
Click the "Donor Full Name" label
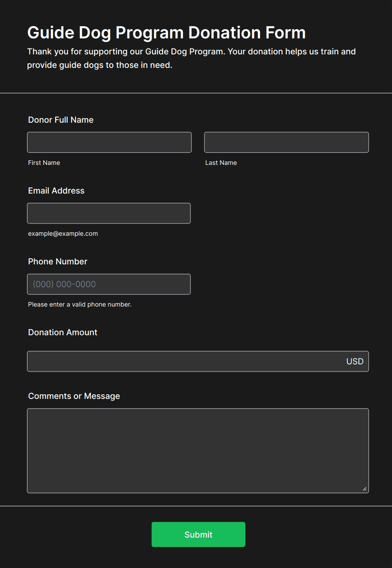tap(61, 120)
